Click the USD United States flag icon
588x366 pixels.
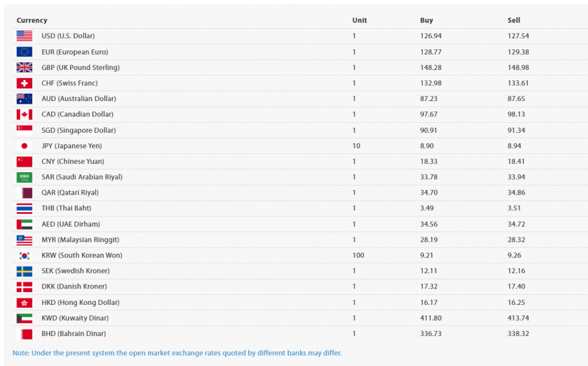pos(24,36)
